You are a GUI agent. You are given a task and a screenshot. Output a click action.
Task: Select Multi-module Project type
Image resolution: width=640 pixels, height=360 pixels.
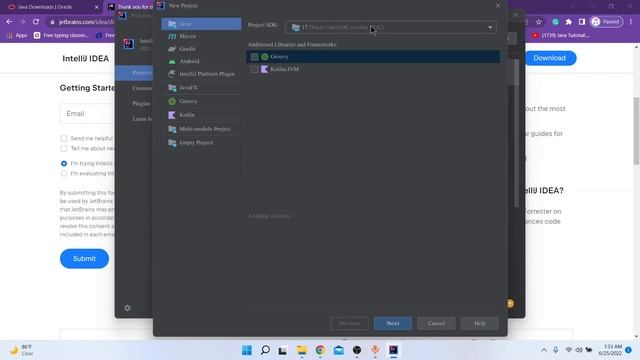(x=201, y=129)
